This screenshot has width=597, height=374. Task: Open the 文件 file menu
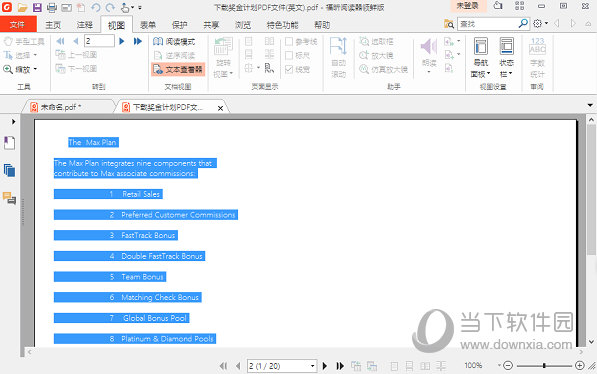pos(18,25)
